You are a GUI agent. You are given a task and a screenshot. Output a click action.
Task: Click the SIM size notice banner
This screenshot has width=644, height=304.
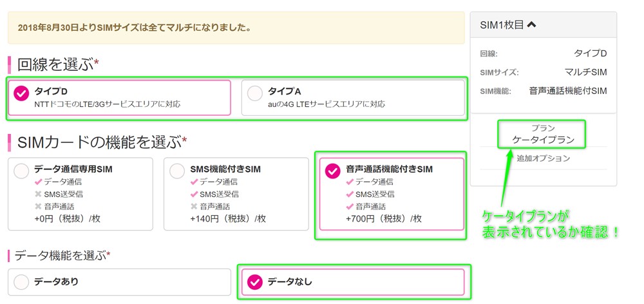(236, 28)
